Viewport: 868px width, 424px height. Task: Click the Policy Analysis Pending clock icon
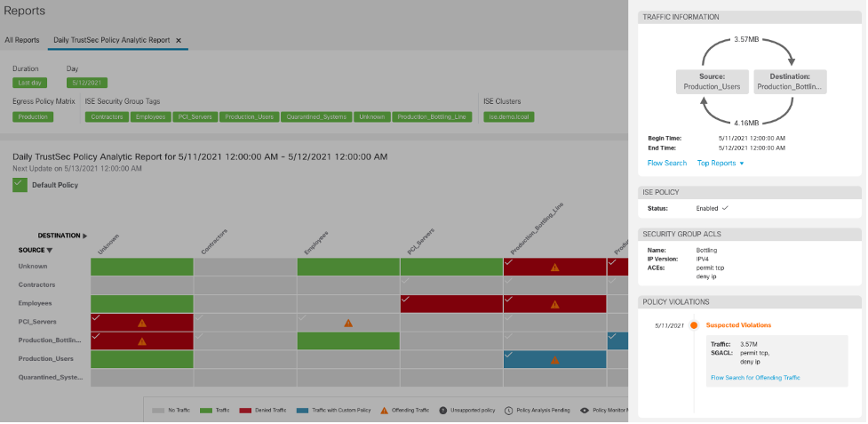click(508, 410)
